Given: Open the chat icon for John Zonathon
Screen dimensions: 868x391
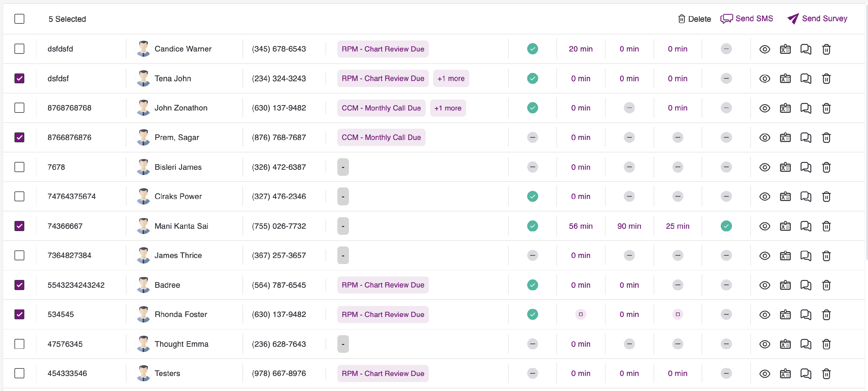Looking at the screenshot, I should 806,108.
